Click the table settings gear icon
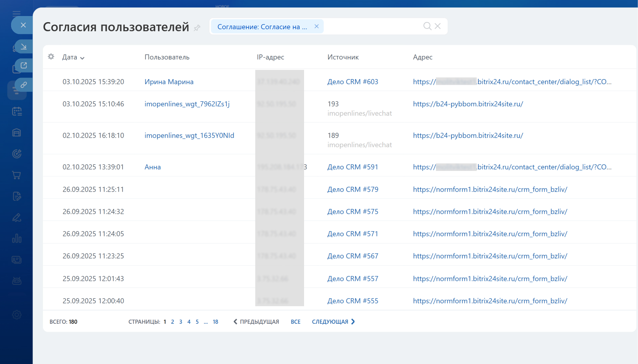This screenshot has height=364, width=638. 51,57
